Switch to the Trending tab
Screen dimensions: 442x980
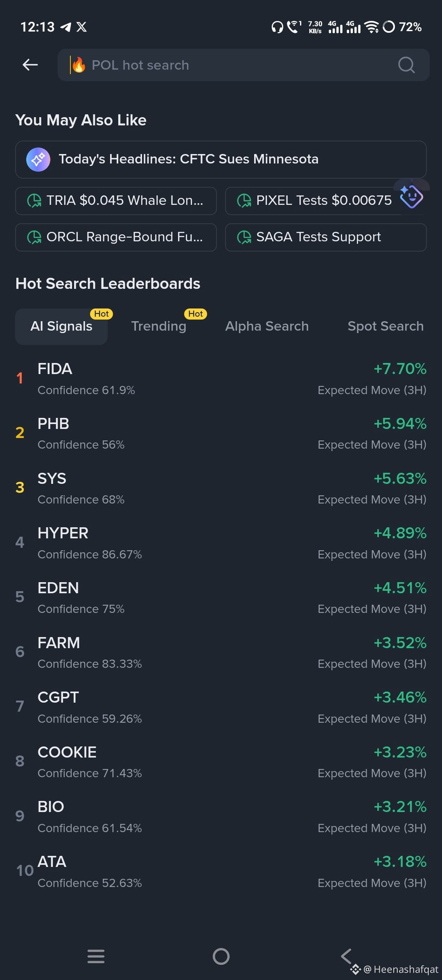[x=159, y=327]
